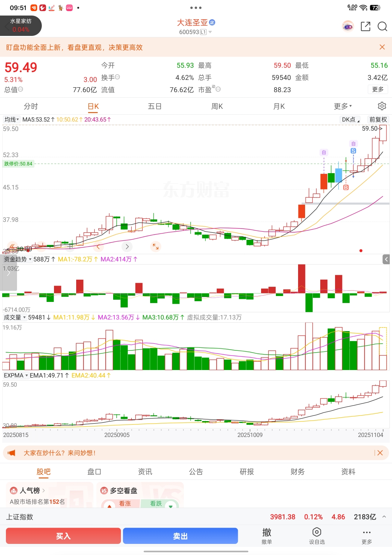392x555 pixels.
Task: Open the left side drawer handle
Action: tap(9, 273)
